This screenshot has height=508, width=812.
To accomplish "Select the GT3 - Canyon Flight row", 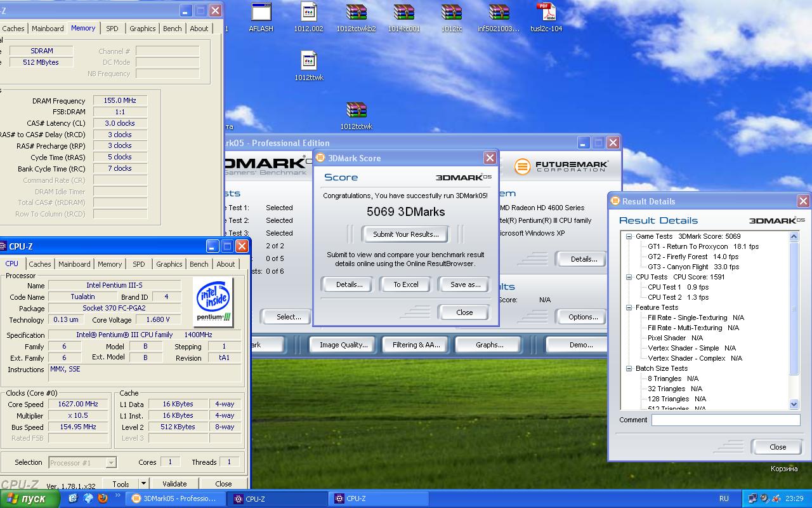I will [x=693, y=267].
